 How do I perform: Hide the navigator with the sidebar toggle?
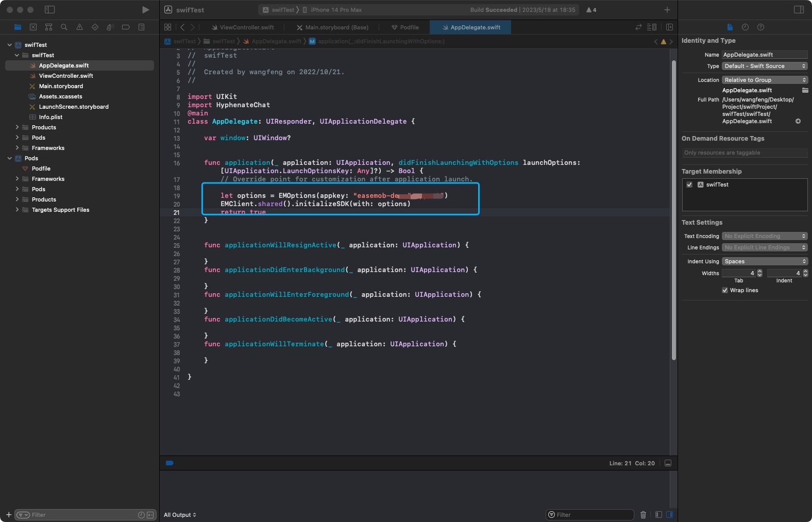click(49, 10)
